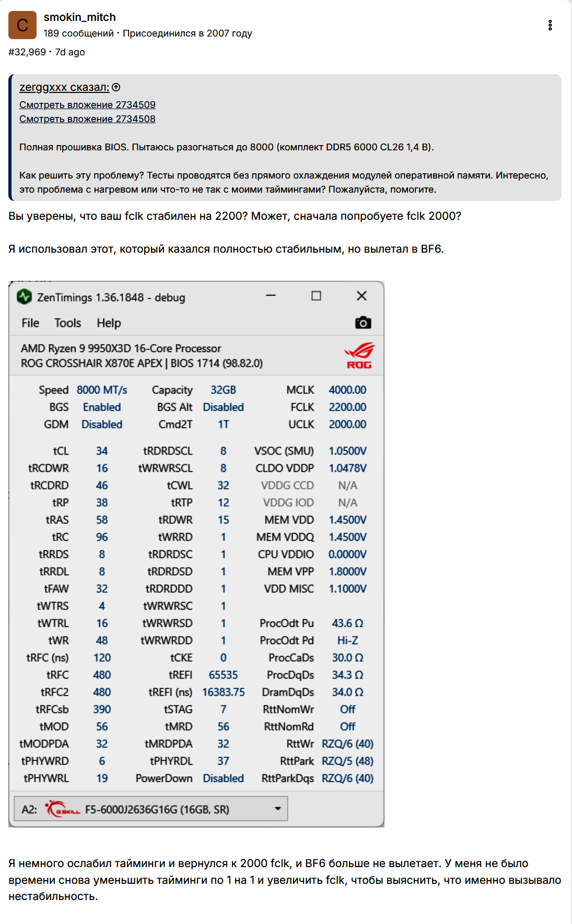Open the post options three-dot menu

[x=550, y=25]
